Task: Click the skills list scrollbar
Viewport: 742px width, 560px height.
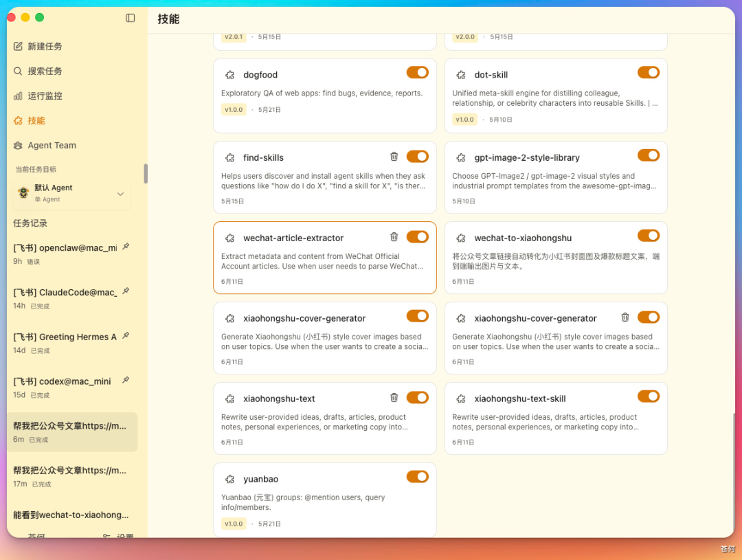Action: tap(734, 473)
